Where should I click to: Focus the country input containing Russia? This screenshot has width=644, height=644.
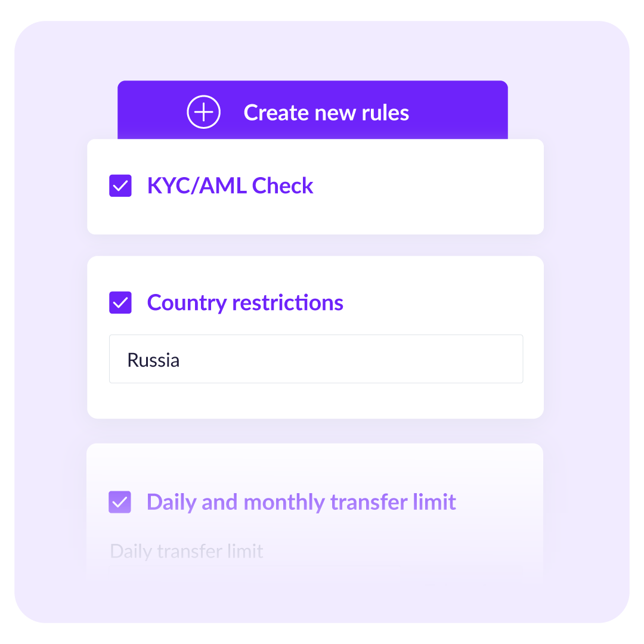pyautogui.click(x=316, y=359)
